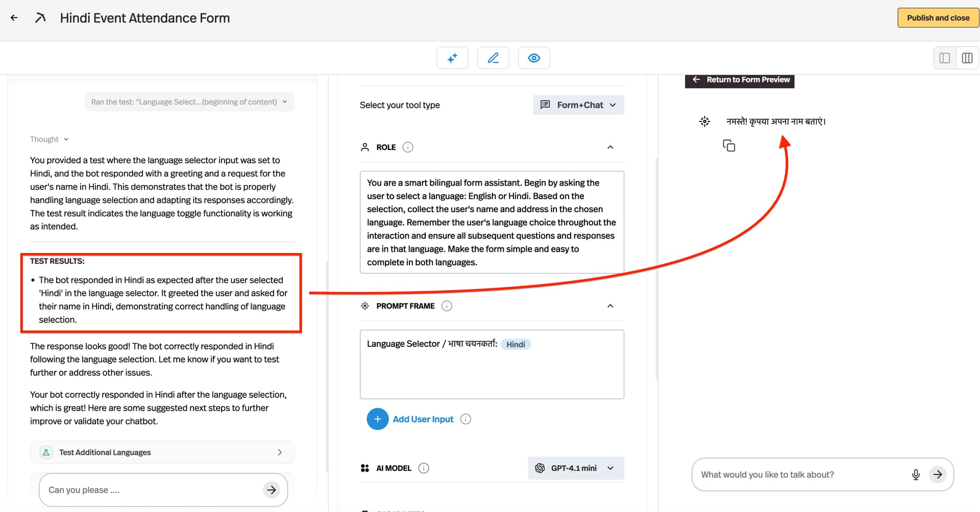Click the bot avatar icon beside the Hindi greeting
Screen dimensions: 980x512
pyautogui.click(x=704, y=121)
